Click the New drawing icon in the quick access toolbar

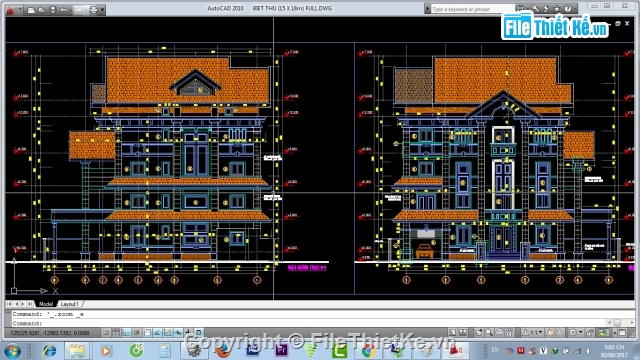tap(31, 10)
